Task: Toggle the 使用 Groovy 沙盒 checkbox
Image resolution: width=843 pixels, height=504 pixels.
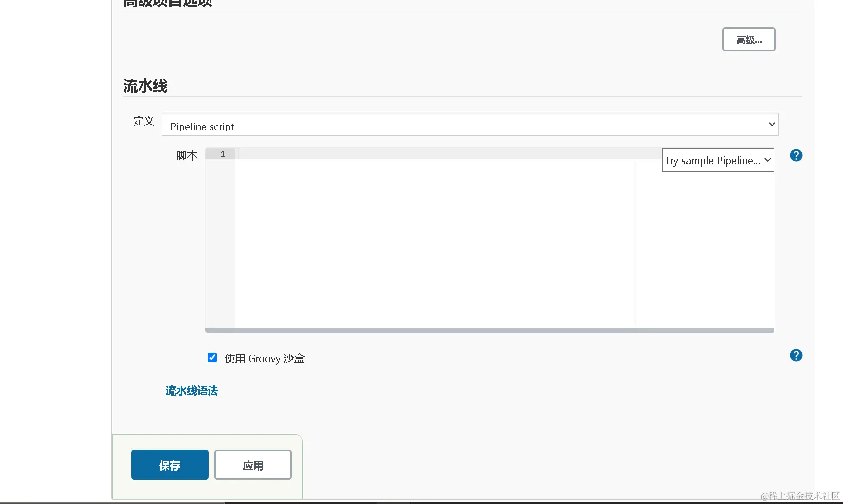Action: click(x=212, y=358)
